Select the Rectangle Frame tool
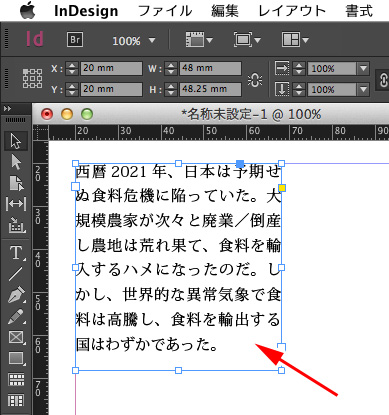This screenshot has height=415, width=389. [x=16, y=338]
